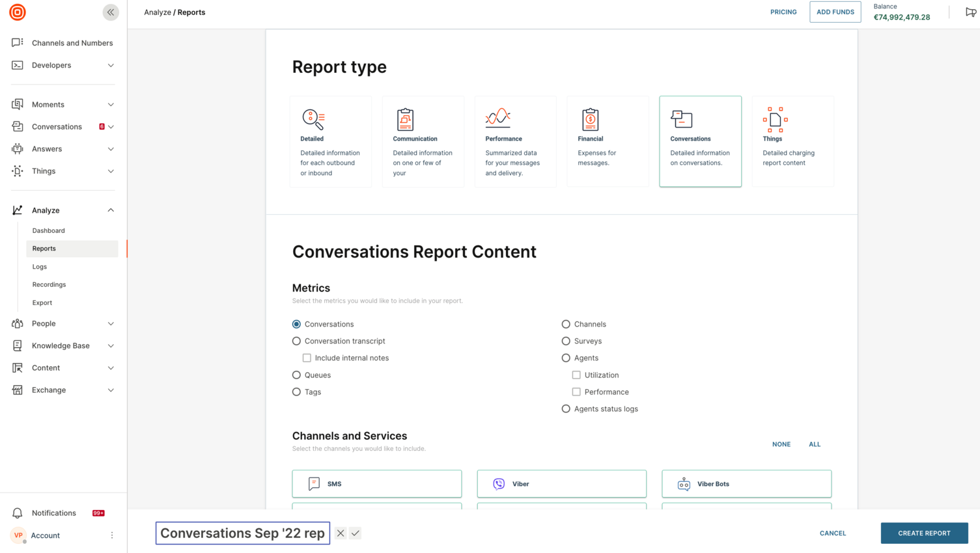This screenshot has width=980, height=553.
Task: Expand the Moments sidebar section
Action: (111, 104)
